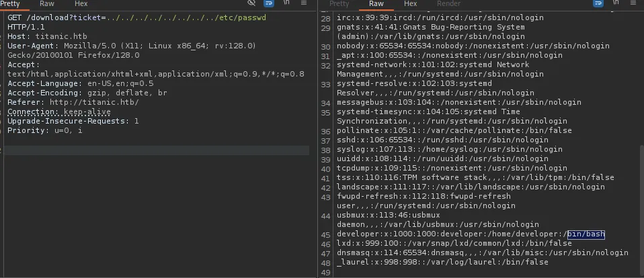This screenshot has width=644, height=278.
Task: Open request editor hamburger menu
Action: point(304,3)
